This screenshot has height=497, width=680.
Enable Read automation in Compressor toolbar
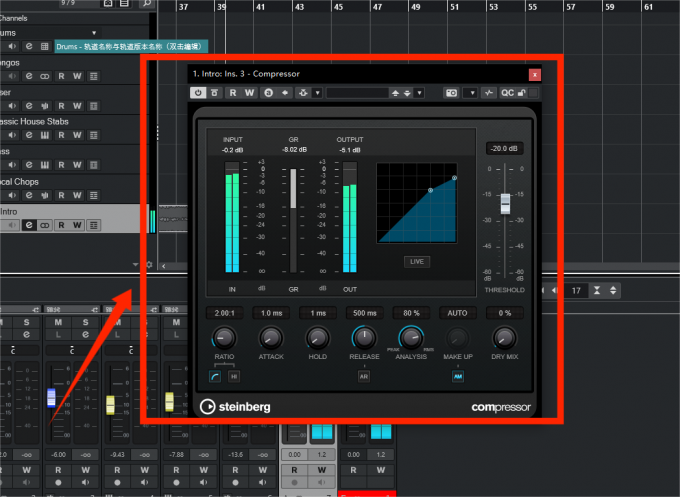(233, 93)
